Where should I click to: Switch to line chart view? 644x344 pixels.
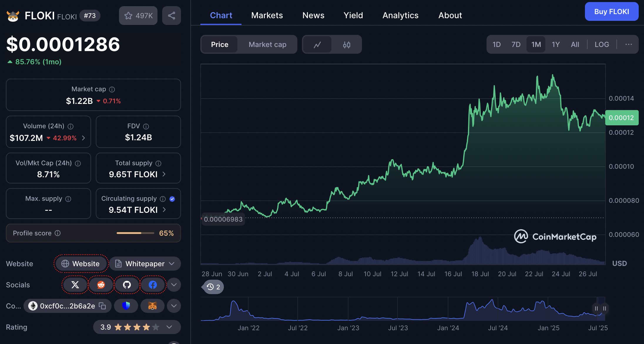[x=317, y=45]
